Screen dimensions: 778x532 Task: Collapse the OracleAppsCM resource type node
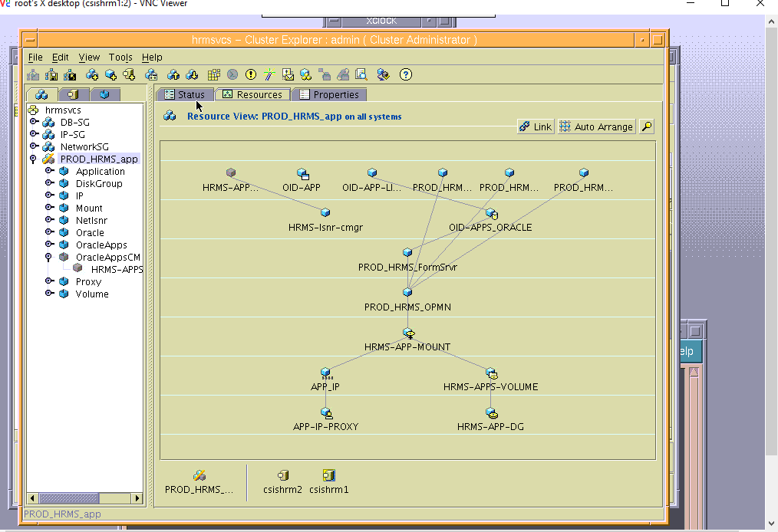(x=48, y=257)
